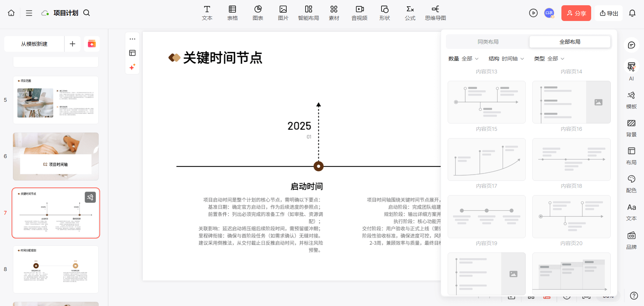Open the slide layout icon beside canvas
This screenshot has height=306, width=644.
click(x=132, y=53)
